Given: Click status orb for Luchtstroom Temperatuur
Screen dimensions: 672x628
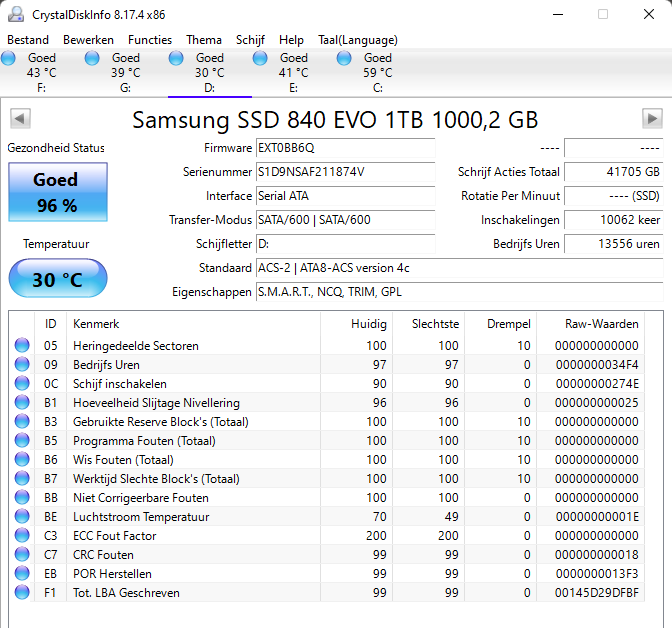Looking at the screenshot, I should [x=22, y=517].
